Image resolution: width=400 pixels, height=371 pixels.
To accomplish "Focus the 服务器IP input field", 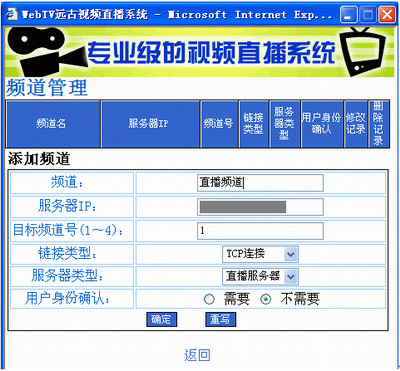I will click(260, 207).
